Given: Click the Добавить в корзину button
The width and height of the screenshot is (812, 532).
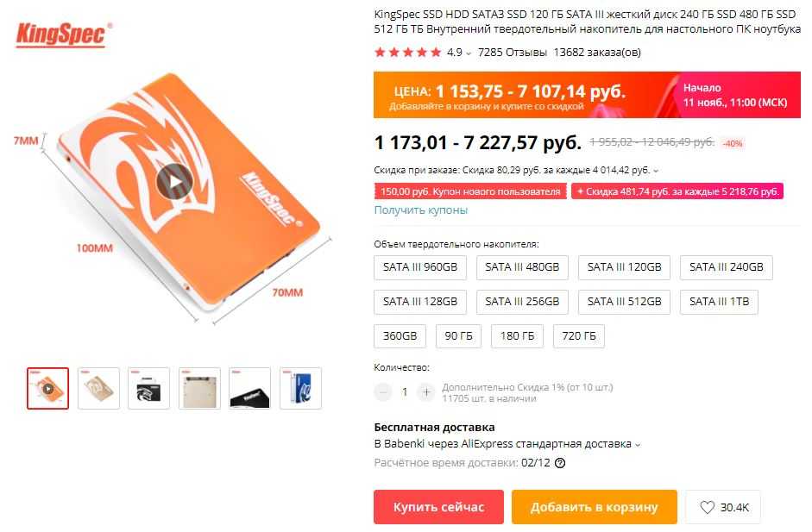Looking at the screenshot, I should point(594,507).
